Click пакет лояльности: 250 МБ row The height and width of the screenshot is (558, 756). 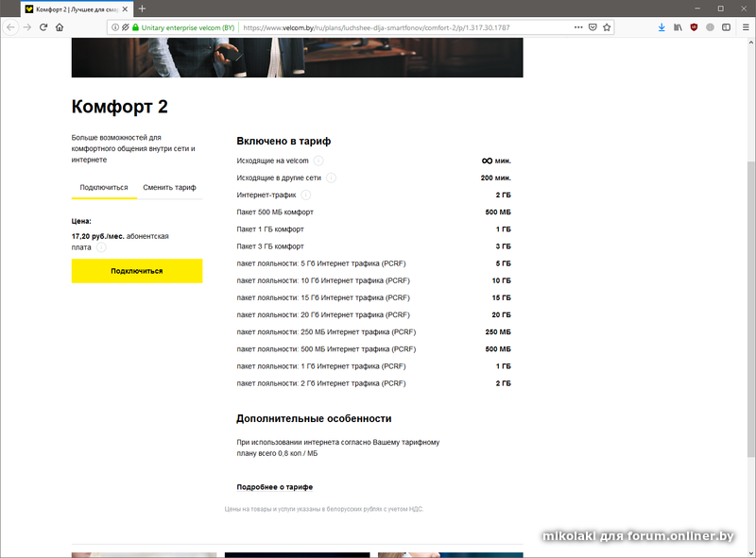click(x=373, y=332)
